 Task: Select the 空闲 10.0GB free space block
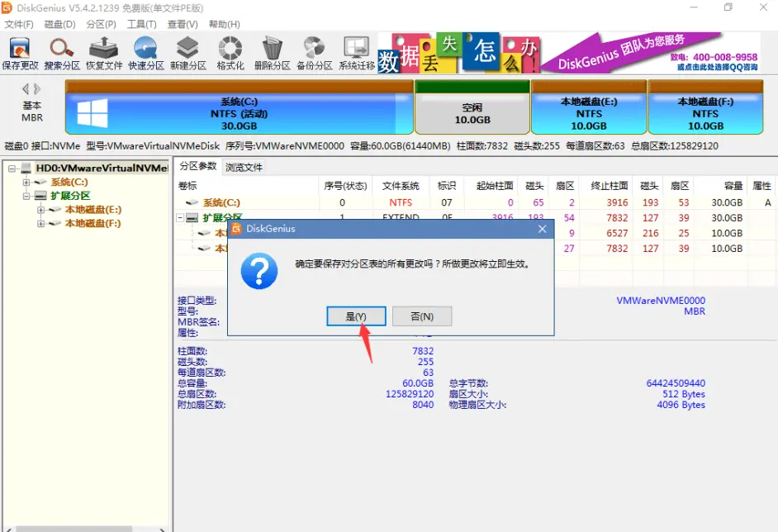(x=472, y=107)
